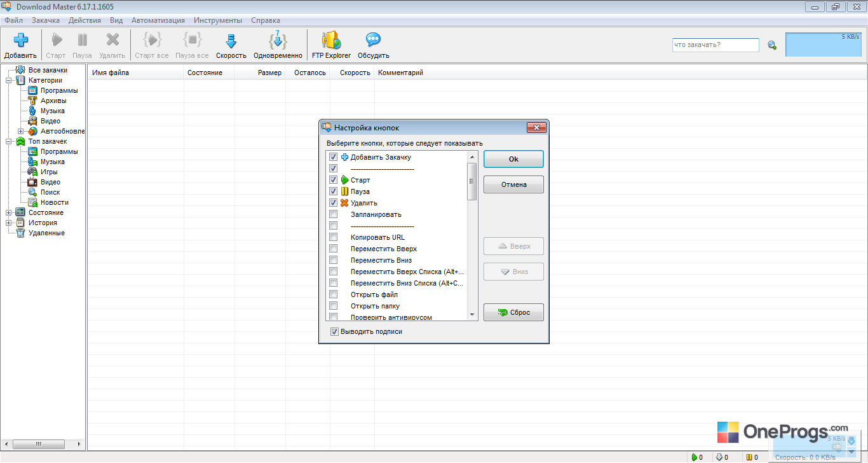The width and height of the screenshot is (868, 463).
Task: Select the Архивы category icon
Action: (x=33, y=100)
